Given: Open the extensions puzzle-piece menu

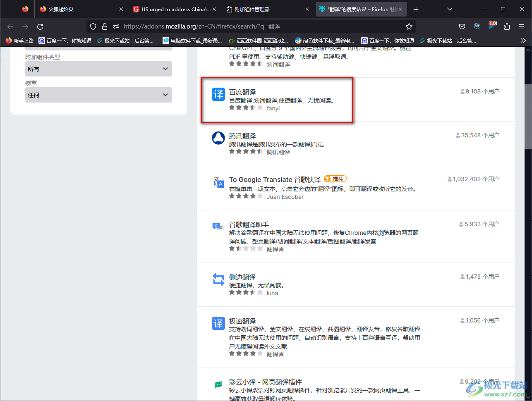Looking at the screenshot, I should [x=507, y=26].
